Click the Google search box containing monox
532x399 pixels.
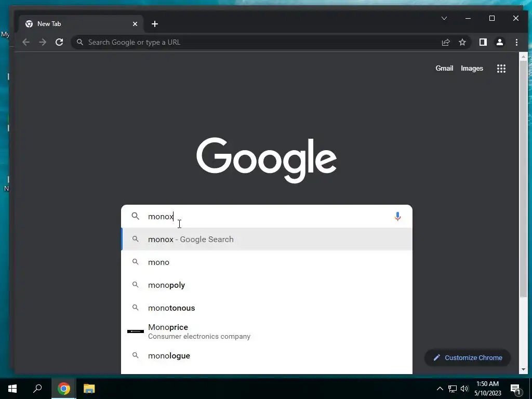[267, 216]
